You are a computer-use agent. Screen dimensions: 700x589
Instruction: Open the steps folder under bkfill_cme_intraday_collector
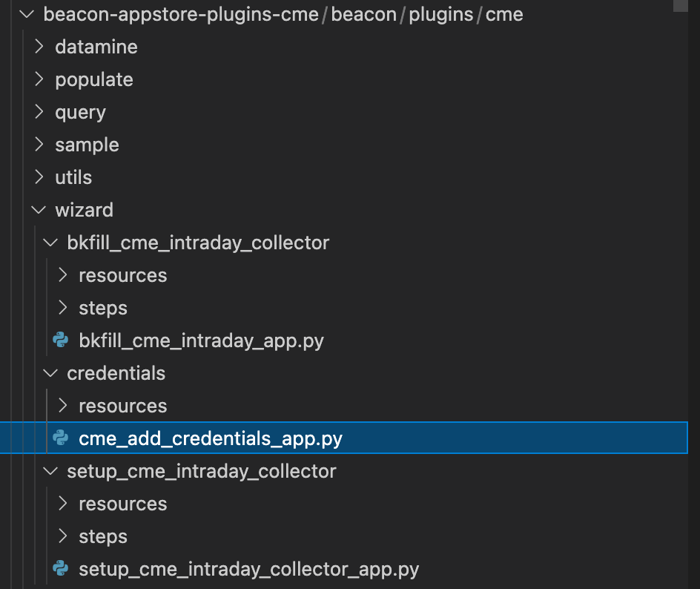click(103, 308)
